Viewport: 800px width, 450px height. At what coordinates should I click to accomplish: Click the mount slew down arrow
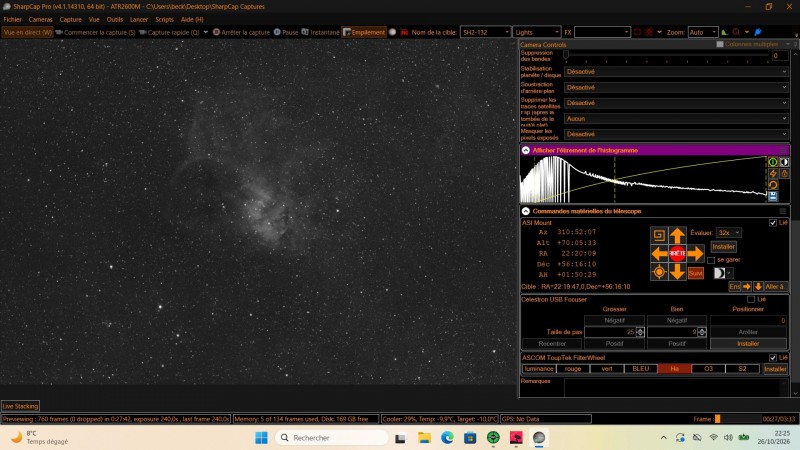tap(677, 271)
